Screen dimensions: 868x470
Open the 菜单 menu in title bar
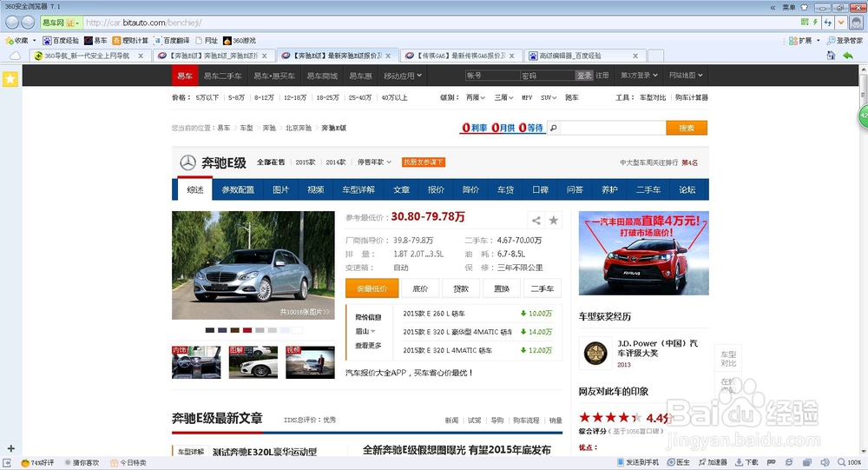click(x=788, y=7)
